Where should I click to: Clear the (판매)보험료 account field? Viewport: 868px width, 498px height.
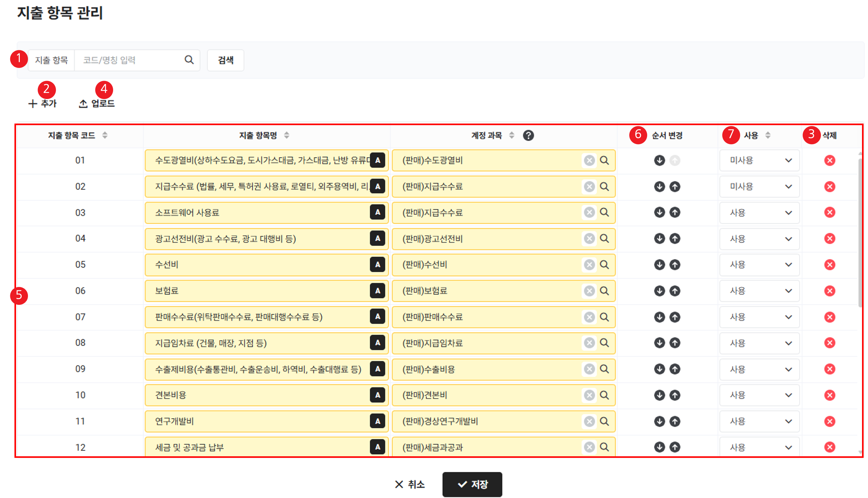589,291
